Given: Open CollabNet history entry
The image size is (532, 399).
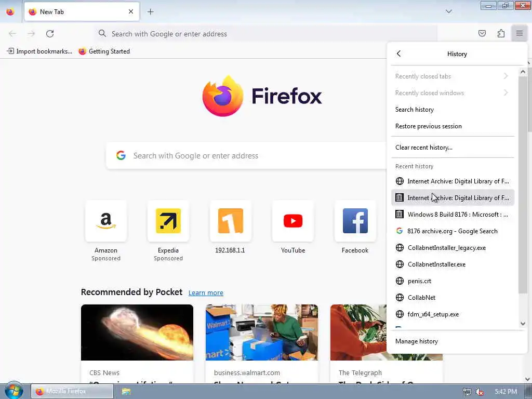Looking at the screenshot, I should point(453,298).
